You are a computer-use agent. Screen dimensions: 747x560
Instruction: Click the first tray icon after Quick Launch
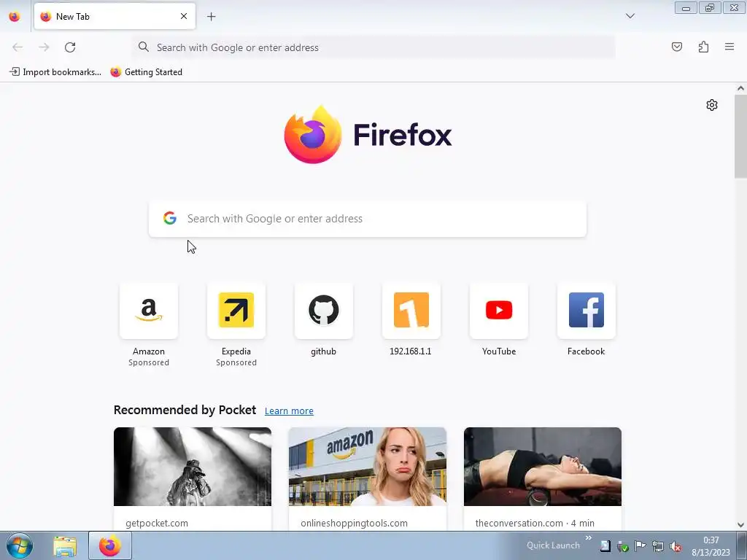605,546
